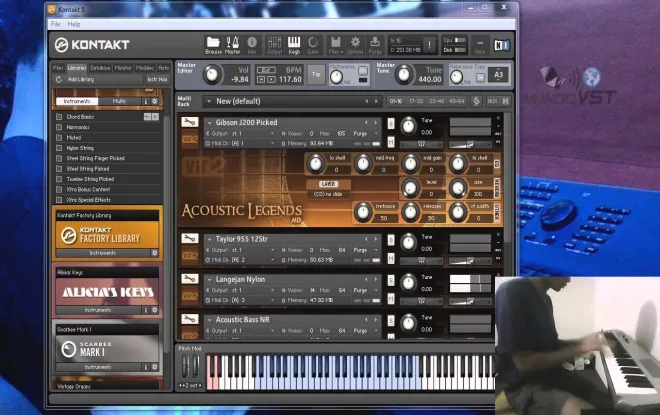Toggle the Metronome On button
The image size is (660, 415).
tap(362, 71)
